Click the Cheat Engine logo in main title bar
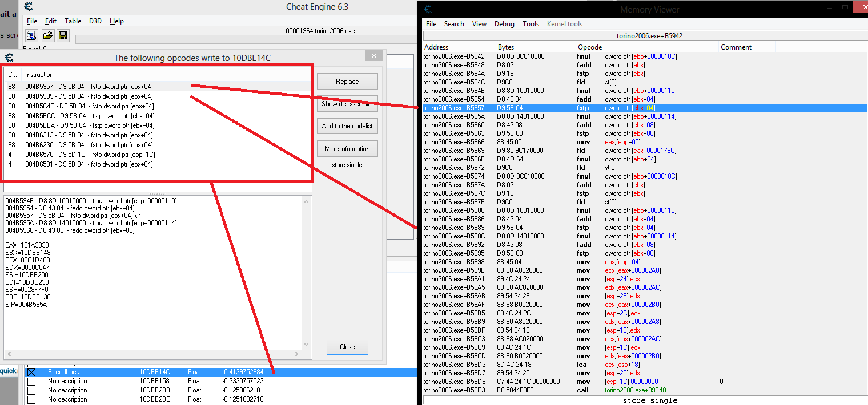 (x=29, y=7)
